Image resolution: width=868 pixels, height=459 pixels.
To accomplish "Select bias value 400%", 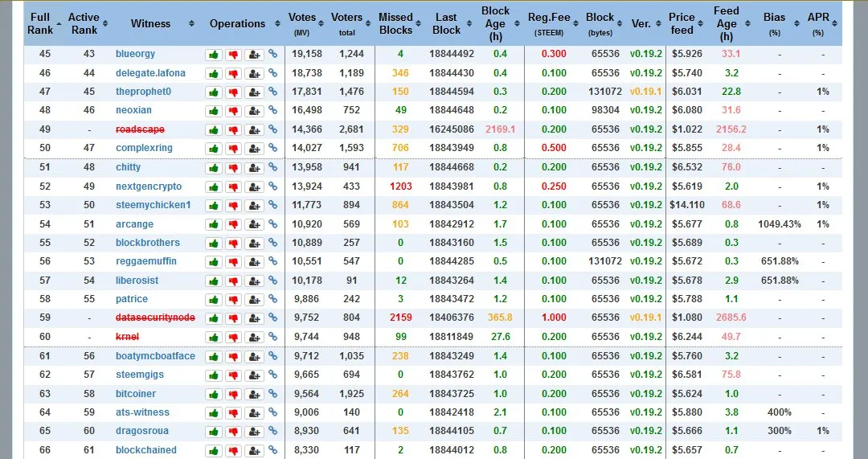I will 780,412.
